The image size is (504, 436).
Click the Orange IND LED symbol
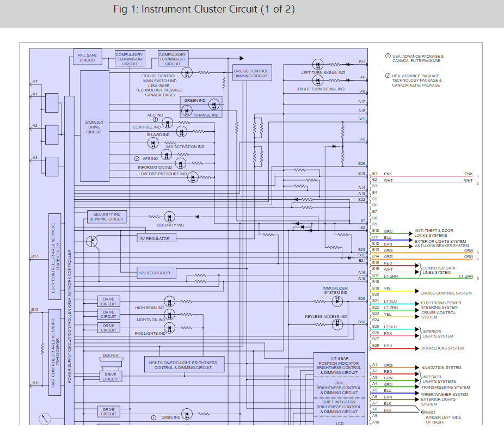tap(187, 111)
